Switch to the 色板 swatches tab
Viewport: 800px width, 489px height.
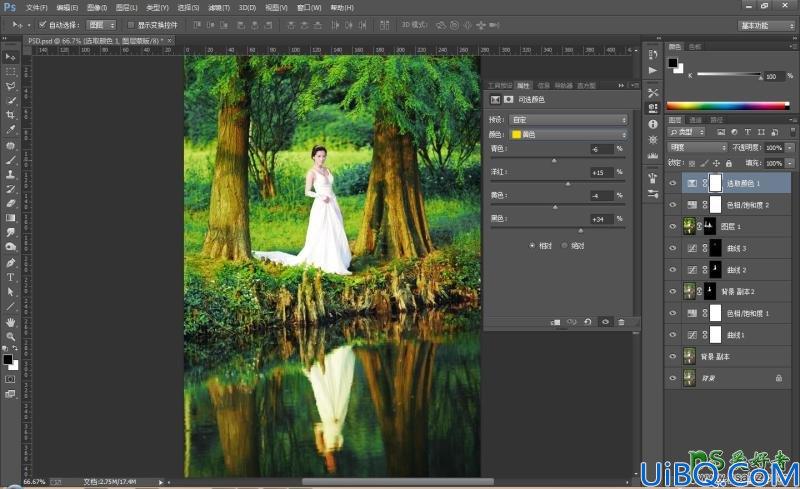click(695, 46)
